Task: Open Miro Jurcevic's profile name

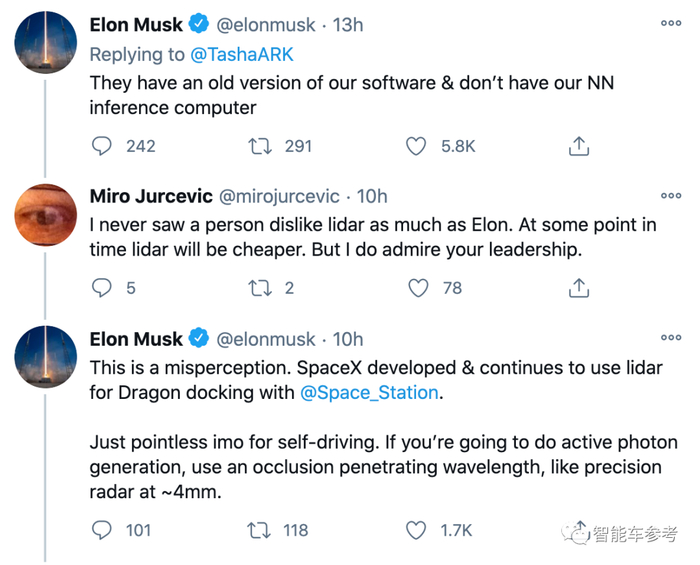Action: point(151,196)
